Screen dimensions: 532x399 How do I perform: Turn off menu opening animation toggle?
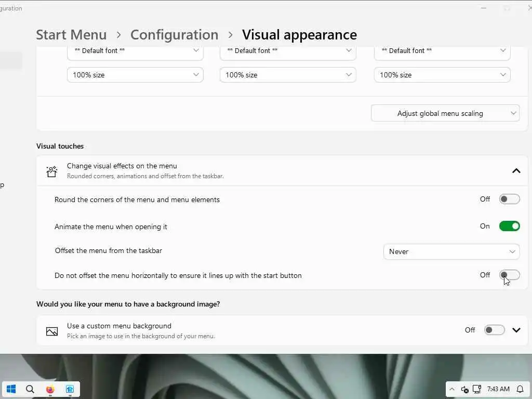click(x=509, y=226)
